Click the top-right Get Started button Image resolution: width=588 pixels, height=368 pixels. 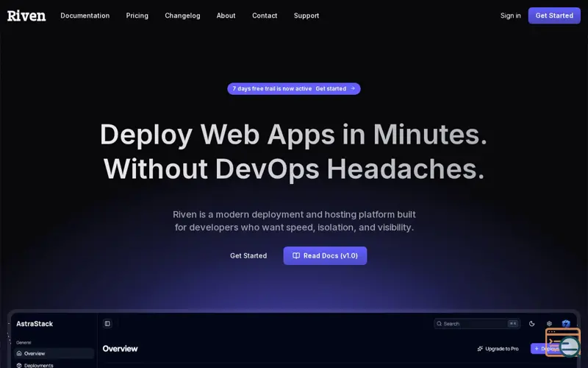point(554,15)
